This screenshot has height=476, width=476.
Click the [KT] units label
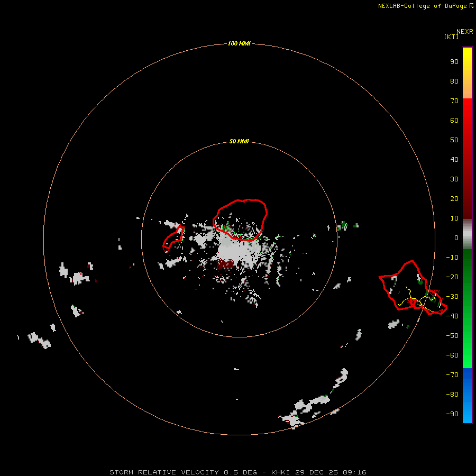pyautogui.click(x=452, y=36)
